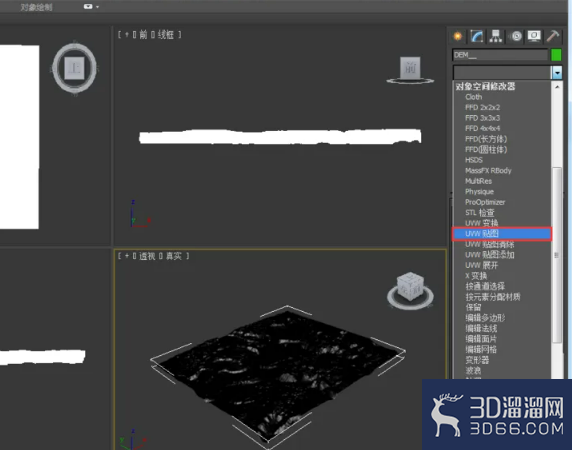The image size is (572, 450).
Task: Choose the UVW 贴图添加 modifier
Action: click(490, 255)
